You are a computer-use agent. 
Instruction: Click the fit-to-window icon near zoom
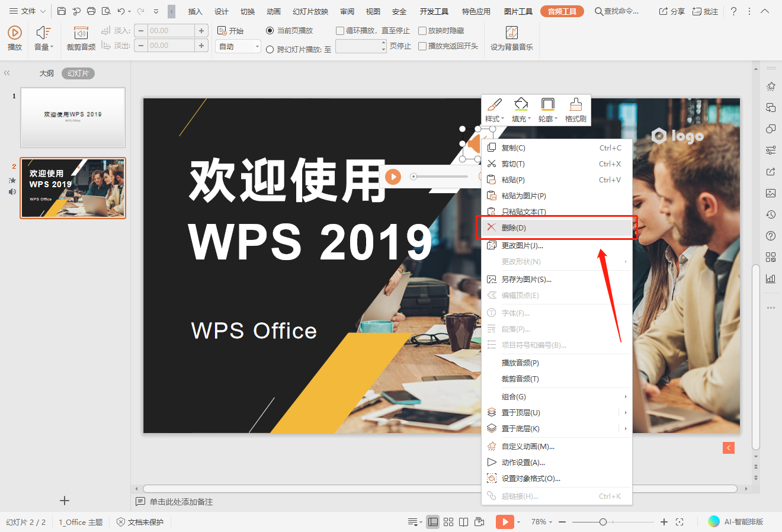point(680,522)
